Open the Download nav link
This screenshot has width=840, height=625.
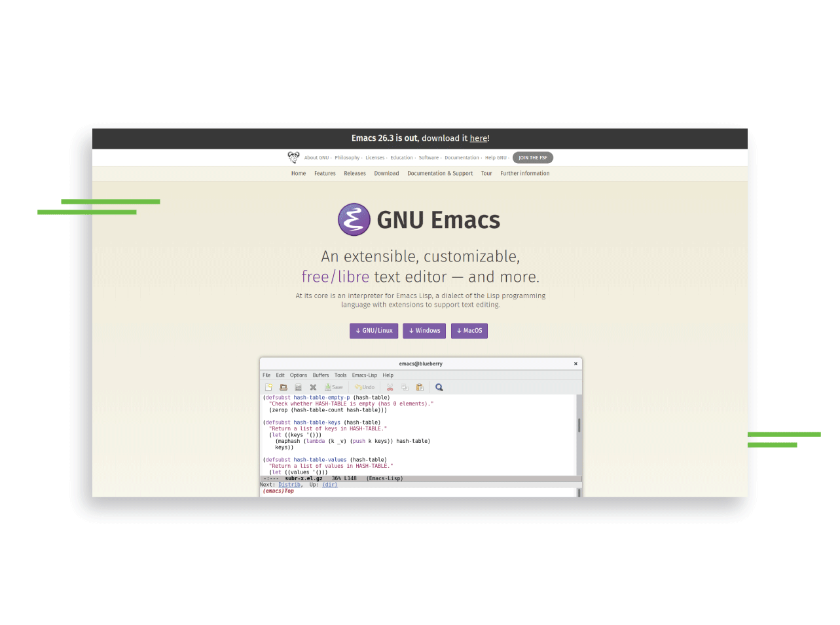386,174
